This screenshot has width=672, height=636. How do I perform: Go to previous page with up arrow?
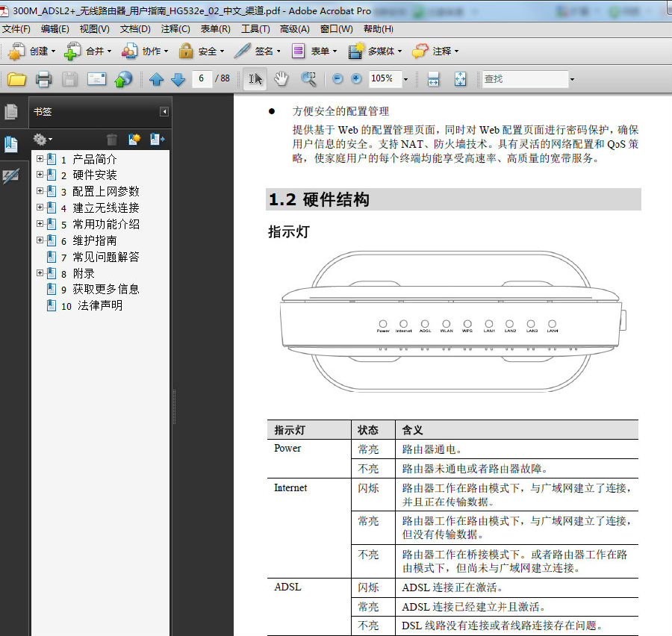[157, 79]
